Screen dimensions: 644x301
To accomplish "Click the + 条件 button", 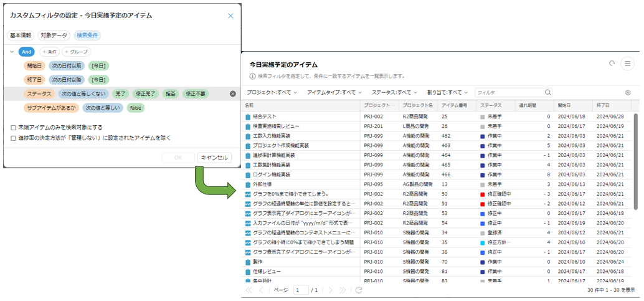I will point(49,52).
